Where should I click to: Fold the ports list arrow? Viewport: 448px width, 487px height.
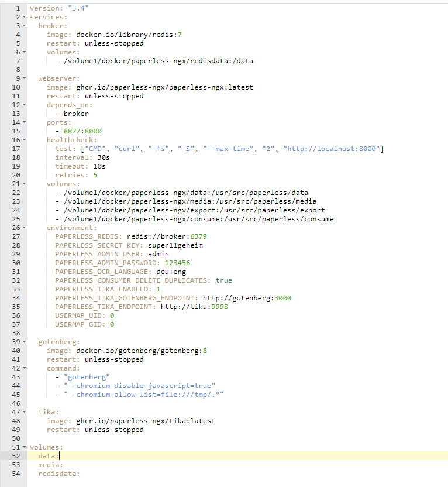(24, 122)
